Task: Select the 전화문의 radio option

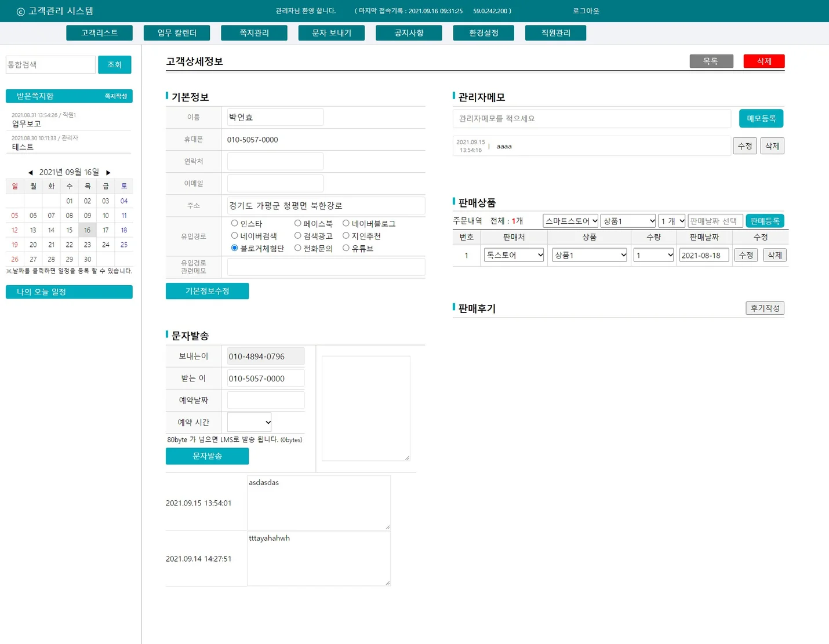Action: tap(297, 248)
